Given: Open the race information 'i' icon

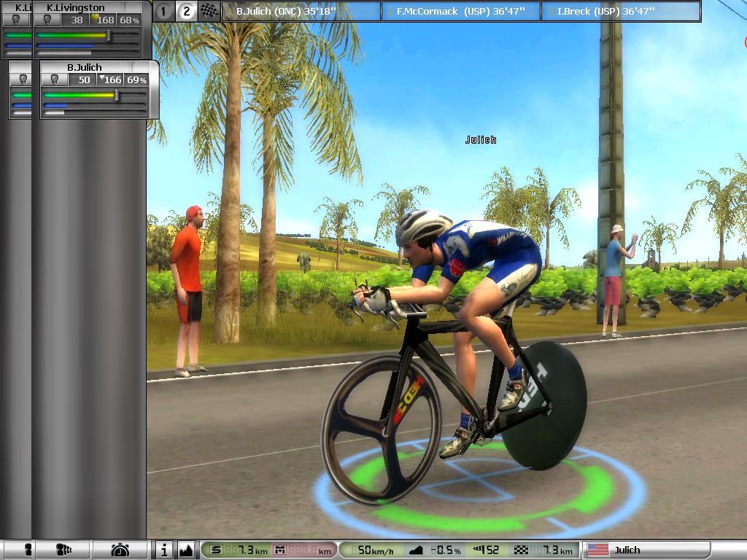Looking at the screenshot, I should [164, 550].
